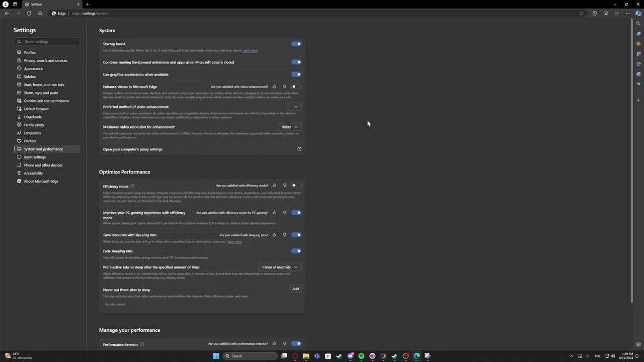Click the Home icon in the toolbar

coord(40,14)
